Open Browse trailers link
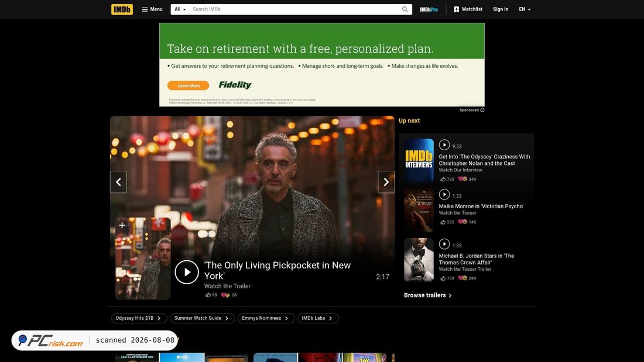644x362 pixels. pos(427,295)
